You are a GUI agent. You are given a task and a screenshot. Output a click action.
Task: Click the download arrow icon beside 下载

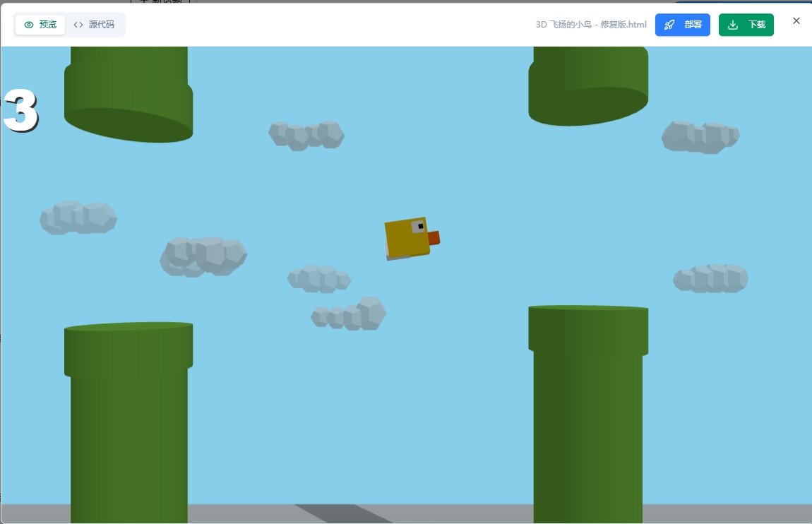pos(733,25)
